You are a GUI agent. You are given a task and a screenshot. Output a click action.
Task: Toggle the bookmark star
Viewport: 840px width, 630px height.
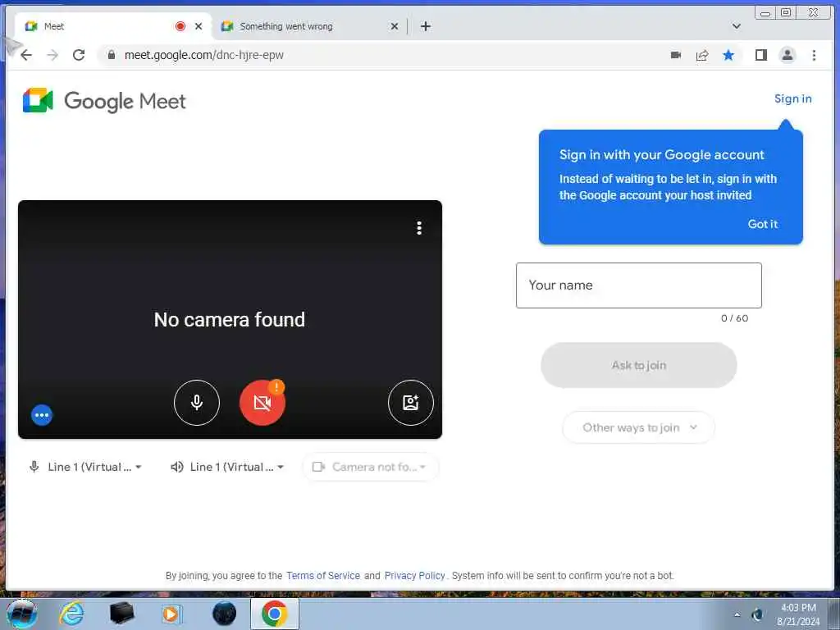click(728, 55)
